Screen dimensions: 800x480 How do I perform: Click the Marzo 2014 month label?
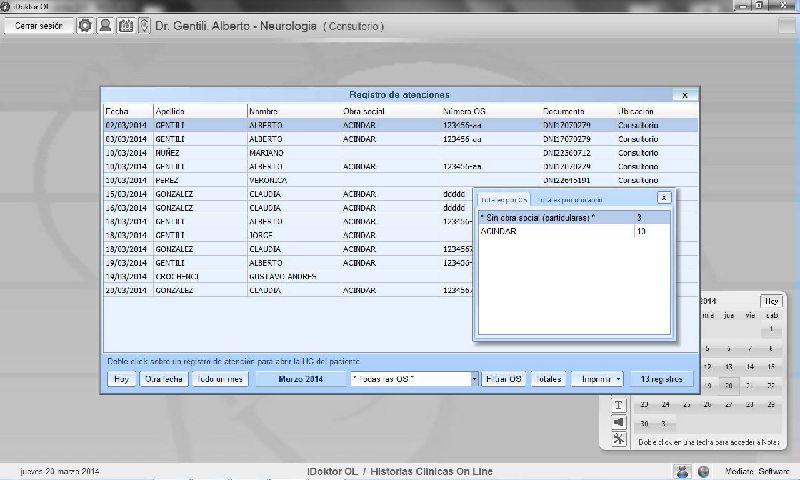click(301, 379)
